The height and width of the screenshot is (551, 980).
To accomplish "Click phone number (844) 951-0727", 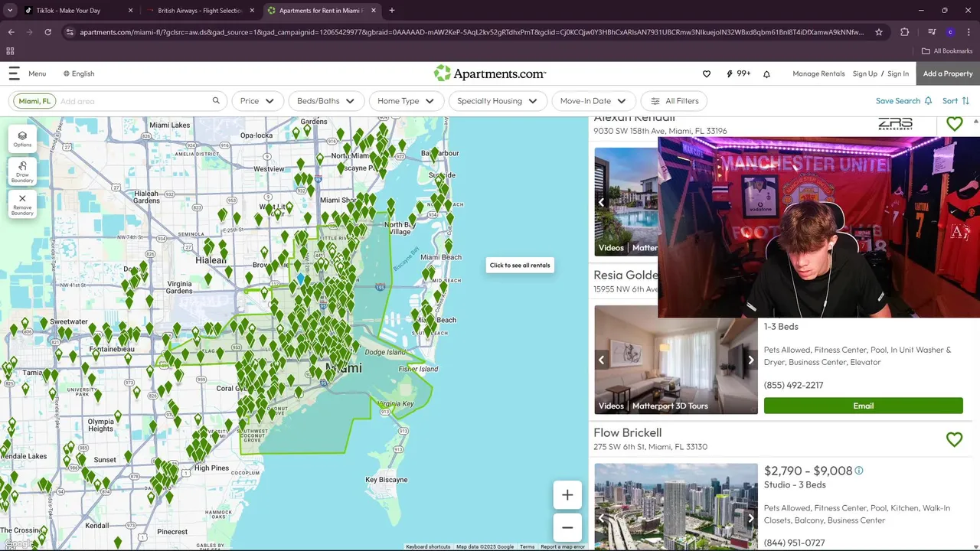I will (794, 543).
